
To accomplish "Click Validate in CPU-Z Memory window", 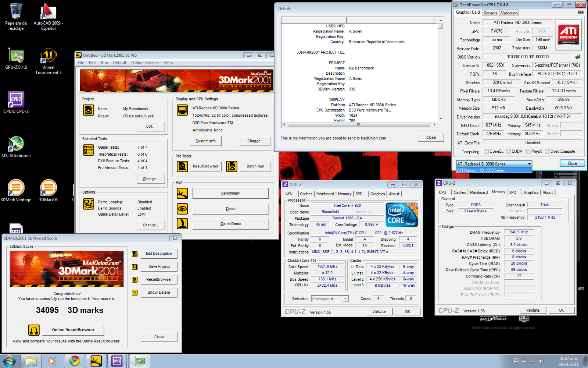I will [x=533, y=310].
